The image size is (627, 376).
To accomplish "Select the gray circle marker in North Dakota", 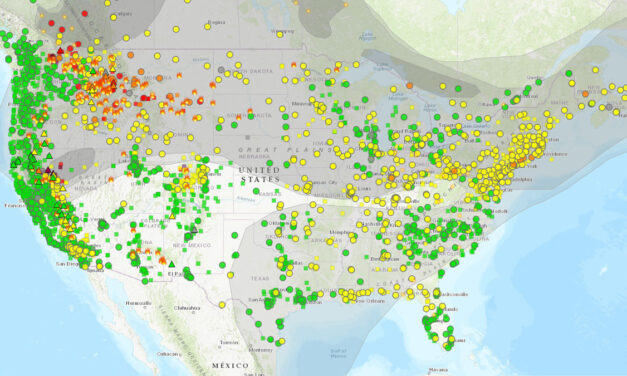I will coord(221,70).
